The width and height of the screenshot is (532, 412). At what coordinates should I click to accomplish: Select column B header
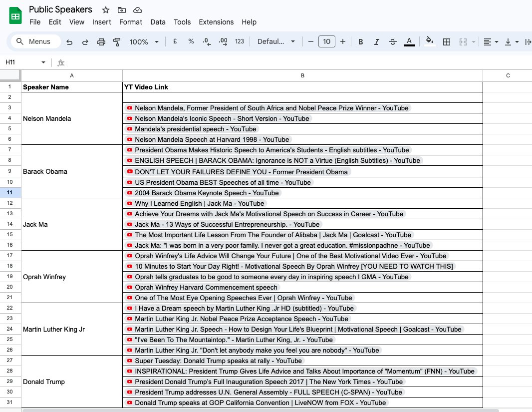[x=302, y=76]
